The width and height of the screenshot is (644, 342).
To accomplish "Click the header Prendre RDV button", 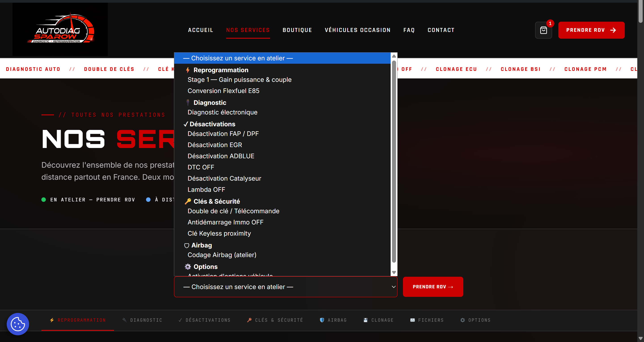I will click(591, 30).
